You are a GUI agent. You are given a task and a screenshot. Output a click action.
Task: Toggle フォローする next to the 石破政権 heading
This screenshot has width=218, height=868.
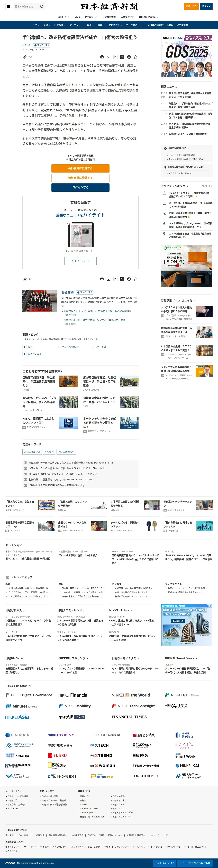85,293
